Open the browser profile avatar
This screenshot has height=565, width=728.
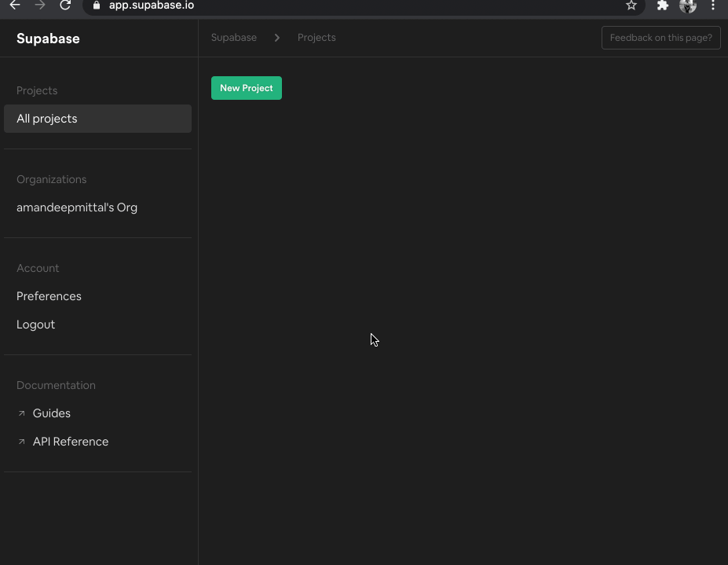pyautogui.click(x=688, y=6)
